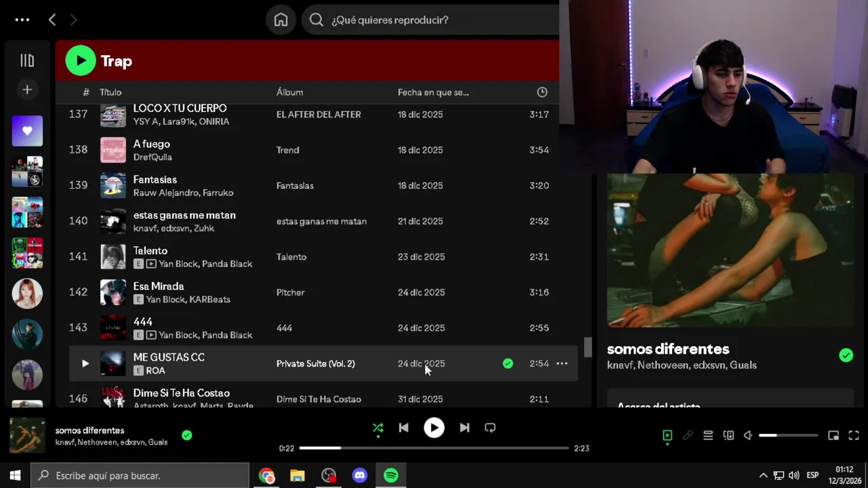Sort the list by the duration clock icon

pos(542,92)
